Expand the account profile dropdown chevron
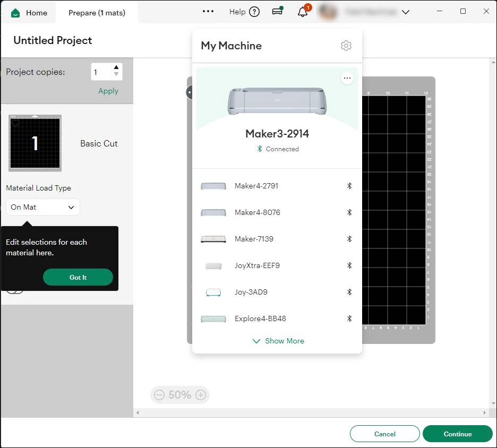The height and width of the screenshot is (448, 497). coord(405,12)
